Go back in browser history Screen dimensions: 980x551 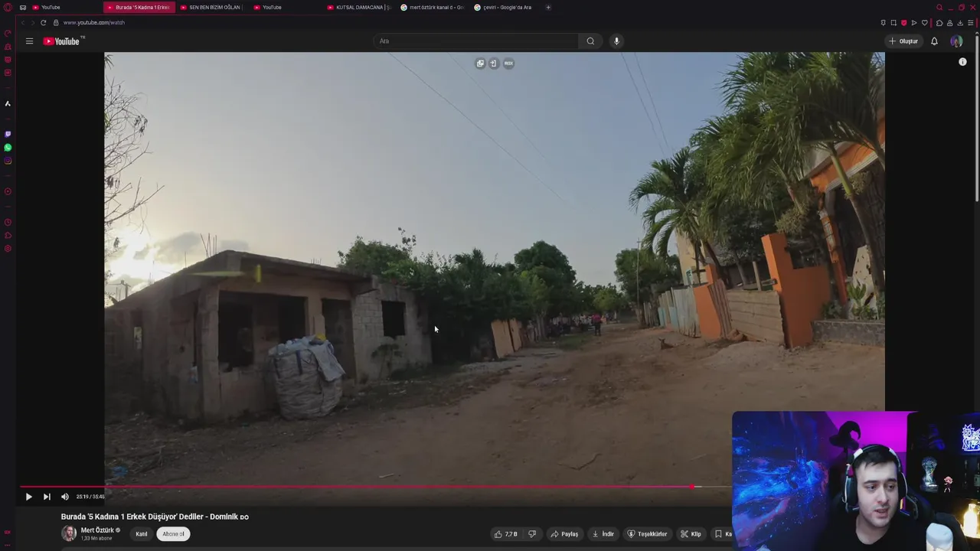click(x=22, y=23)
